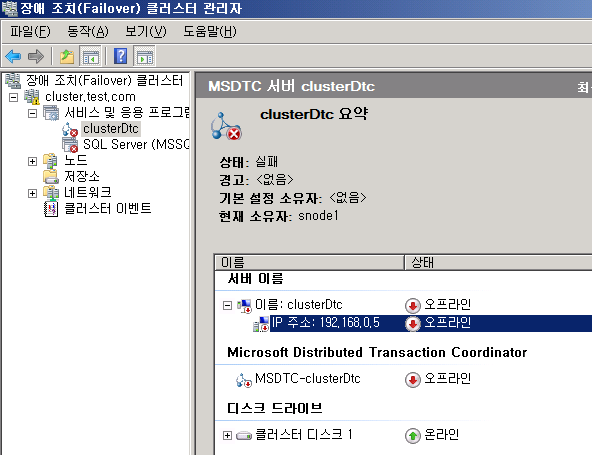The width and height of the screenshot is (592, 455).
Task: Open the 보기(V) menu
Action: tap(146, 31)
